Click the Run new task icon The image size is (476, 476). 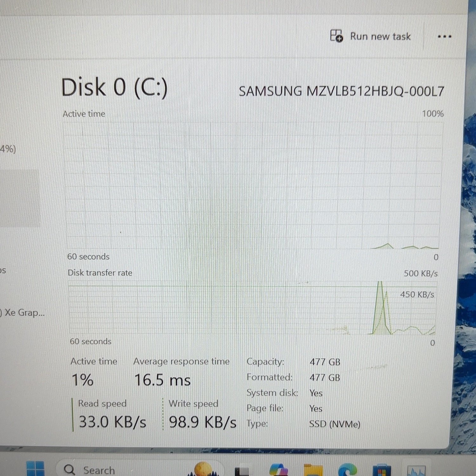tap(336, 36)
